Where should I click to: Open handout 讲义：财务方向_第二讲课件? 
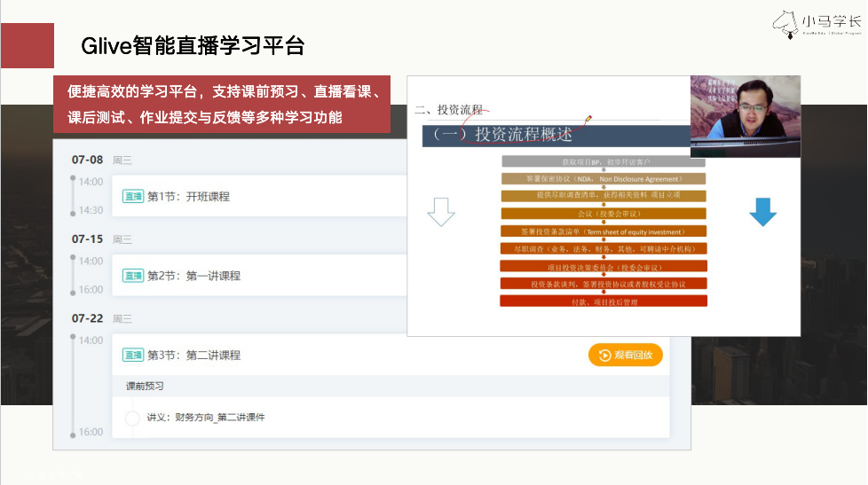pos(206,418)
